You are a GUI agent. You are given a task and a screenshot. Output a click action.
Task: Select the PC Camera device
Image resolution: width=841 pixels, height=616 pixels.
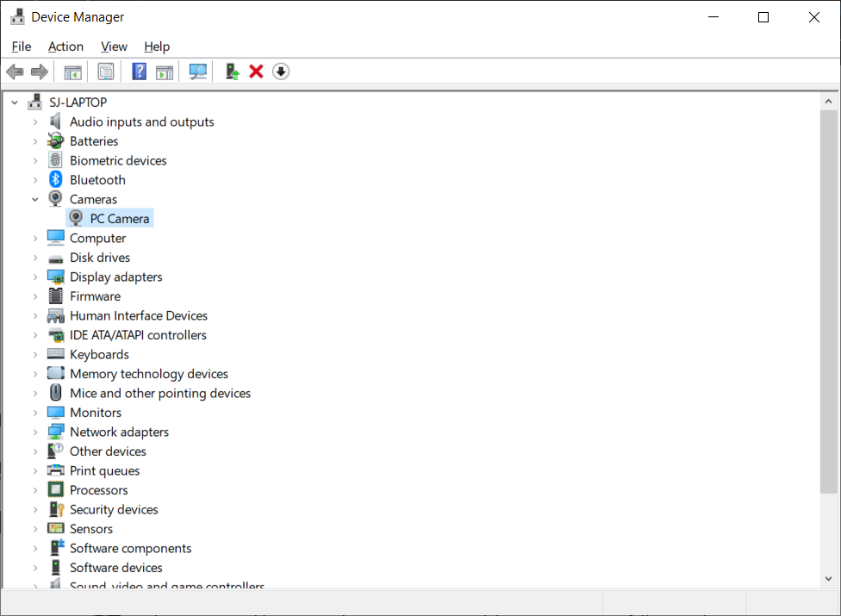119,219
